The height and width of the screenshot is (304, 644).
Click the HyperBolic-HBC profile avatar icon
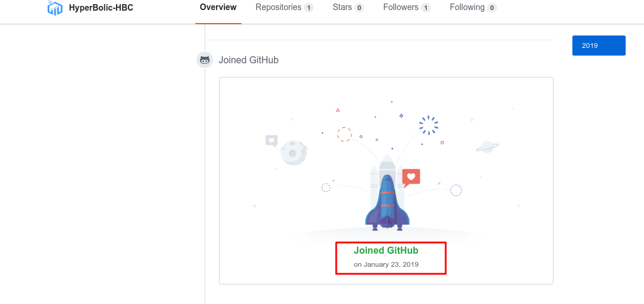pos(54,7)
